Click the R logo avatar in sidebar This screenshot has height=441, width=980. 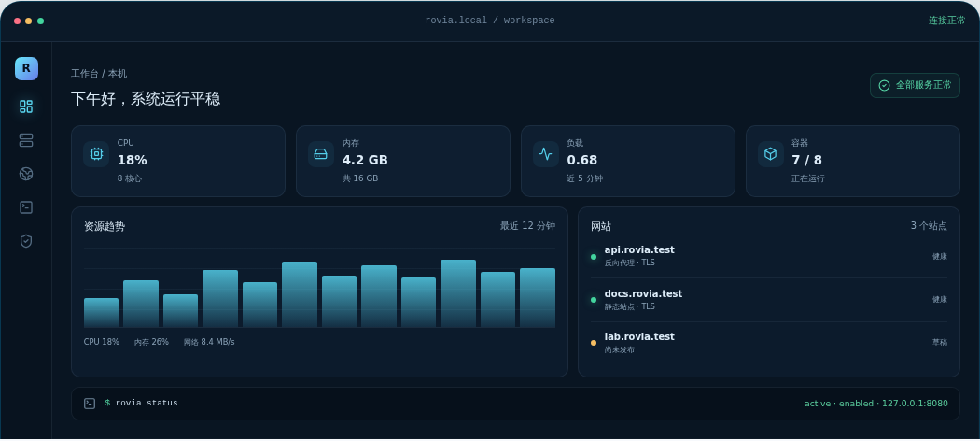26,69
